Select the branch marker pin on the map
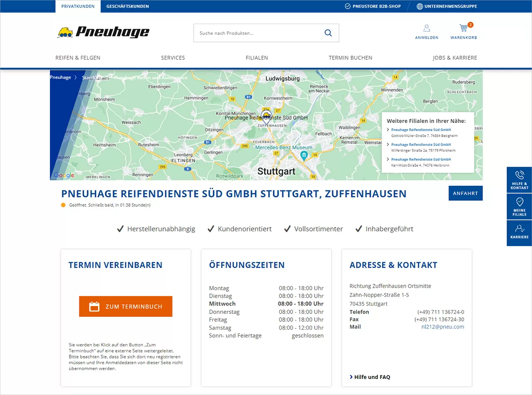Image resolution: width=532 pixels, height=395 pixels. pyautogui.click(x=266, y=116)
